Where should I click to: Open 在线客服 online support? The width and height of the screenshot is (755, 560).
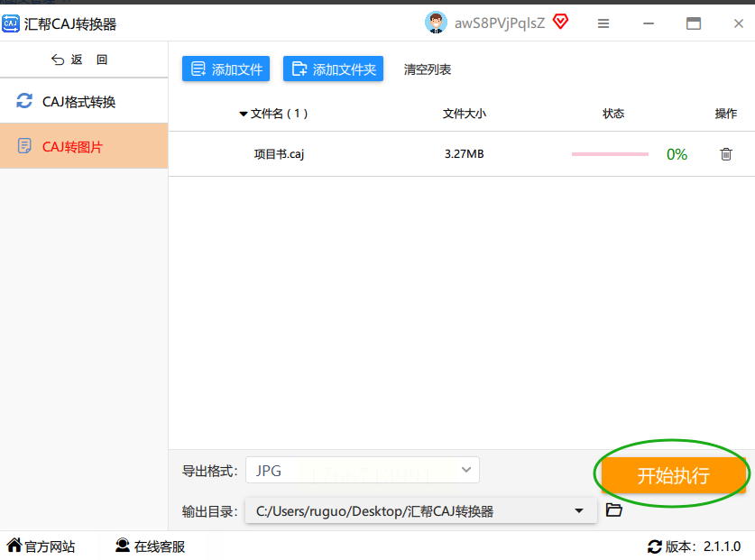click(151, 546)
